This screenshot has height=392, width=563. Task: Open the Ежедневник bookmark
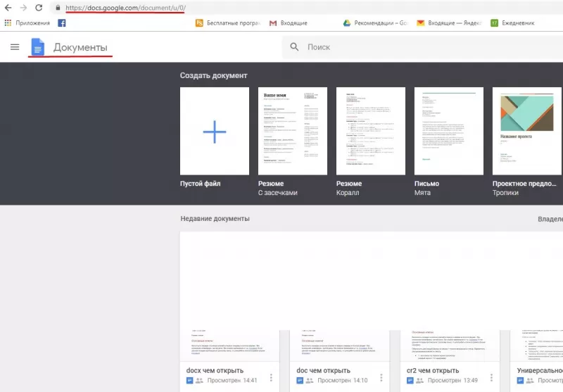pos(512,23)
